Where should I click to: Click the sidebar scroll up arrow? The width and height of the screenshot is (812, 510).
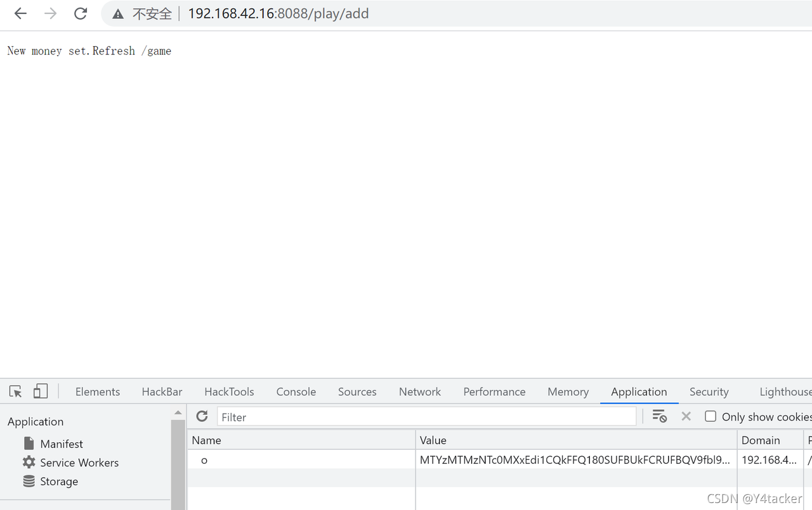point(178,412)
